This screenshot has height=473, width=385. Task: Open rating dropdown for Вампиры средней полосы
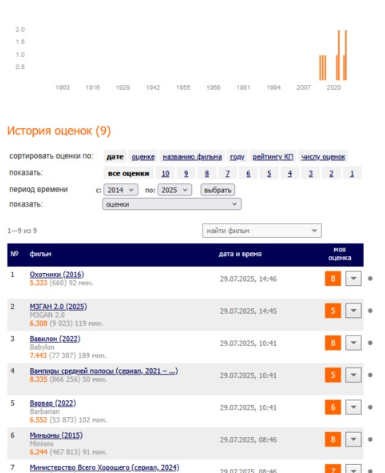pos(353,375)
